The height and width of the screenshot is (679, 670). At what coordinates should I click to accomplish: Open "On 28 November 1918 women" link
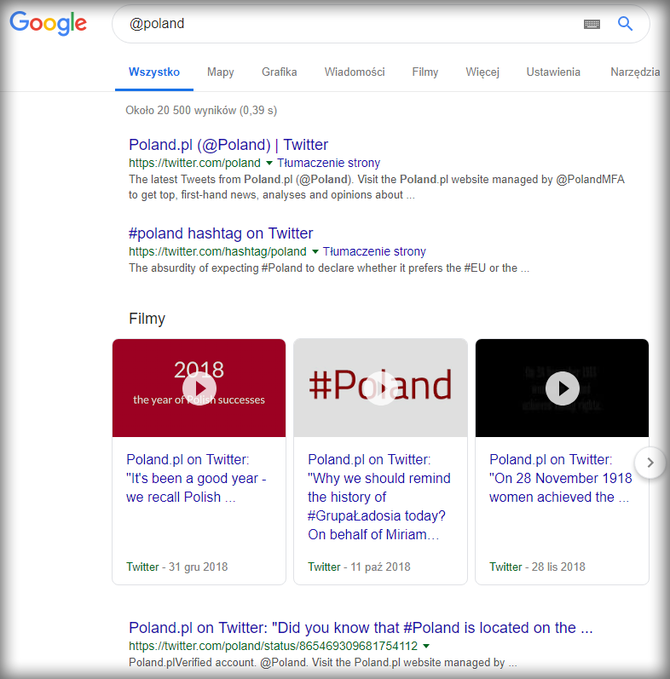coord(560,478)
